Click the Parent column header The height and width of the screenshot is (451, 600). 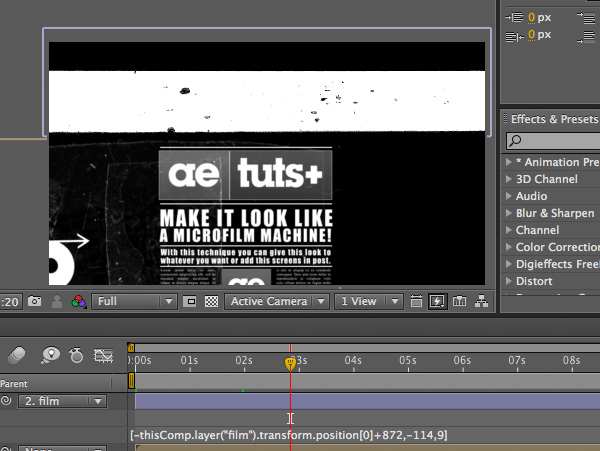pyautogui.click(x=14, y=384)
